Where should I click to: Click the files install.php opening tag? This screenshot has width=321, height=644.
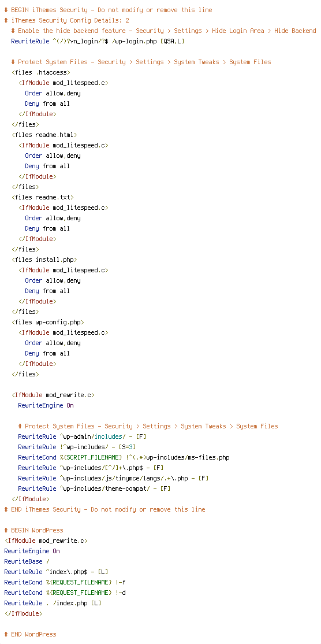pos(44,260)
